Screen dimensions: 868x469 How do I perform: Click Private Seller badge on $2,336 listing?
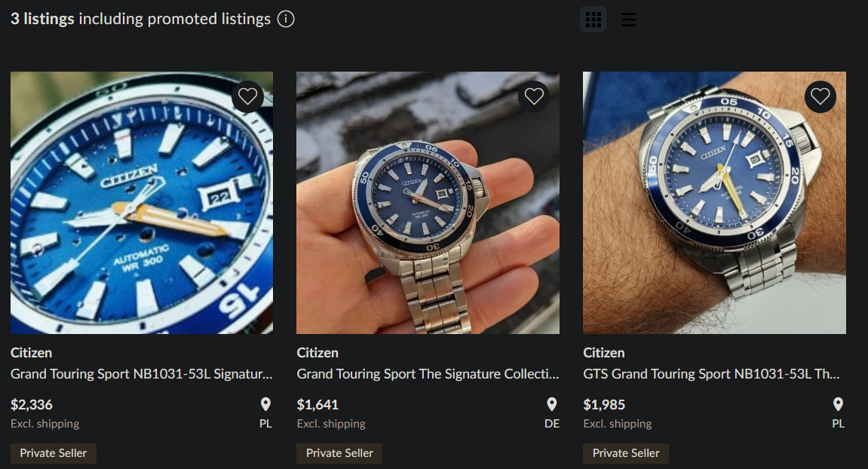(54, 453)
